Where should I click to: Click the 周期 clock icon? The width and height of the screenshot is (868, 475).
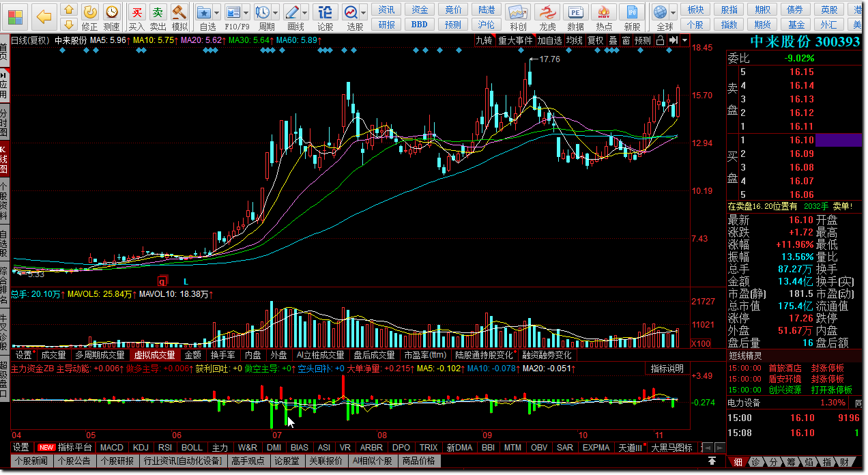click(x=263, y=12)
